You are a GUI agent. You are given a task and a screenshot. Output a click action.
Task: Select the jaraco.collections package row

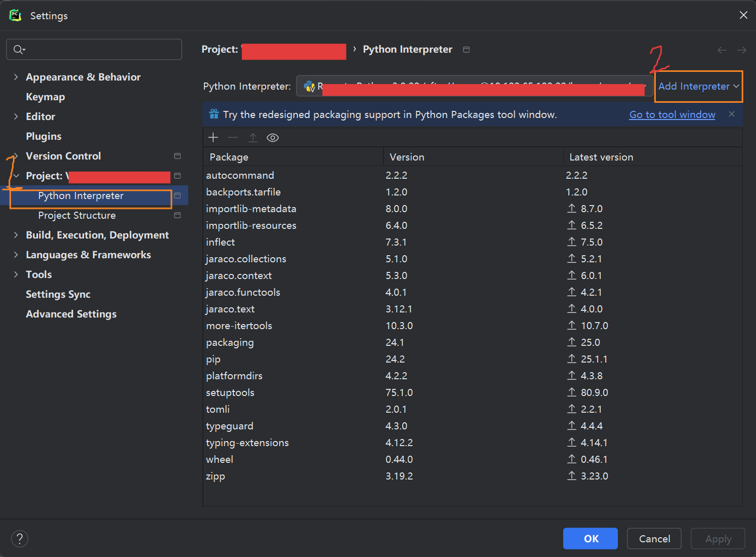click(x=473, y=259)
